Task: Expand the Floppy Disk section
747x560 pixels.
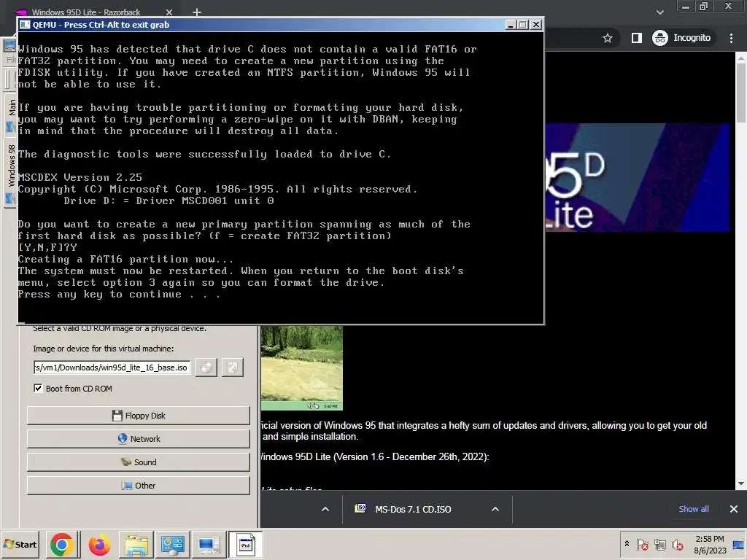Action: (138, 415)
